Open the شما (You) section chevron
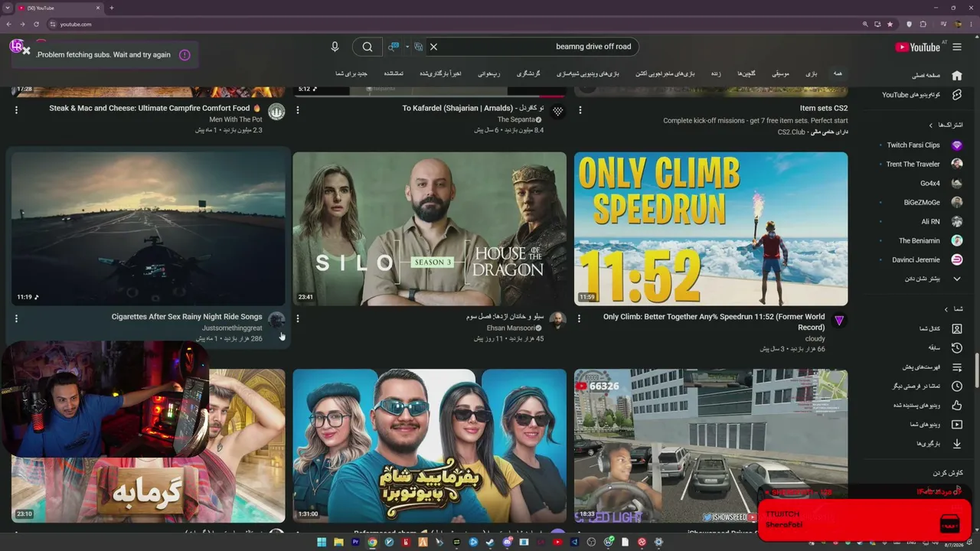Image resolution: width=980 pixels, height=551 pixels. 946,309
